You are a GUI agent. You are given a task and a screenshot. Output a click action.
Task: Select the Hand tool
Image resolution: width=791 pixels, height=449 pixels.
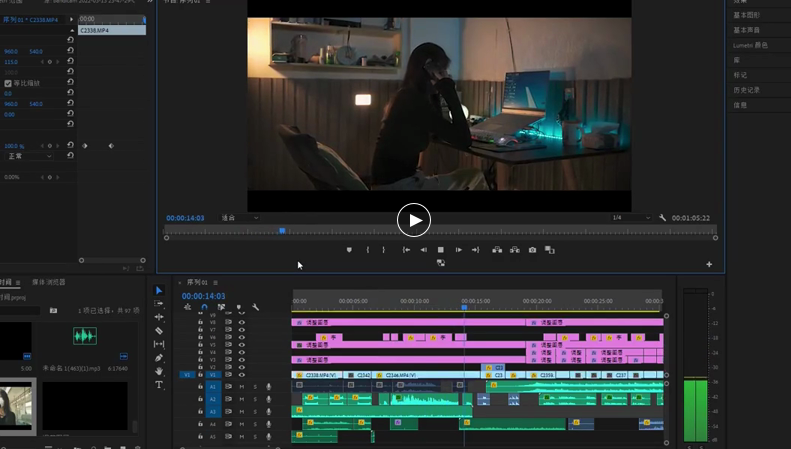[159, 371]
